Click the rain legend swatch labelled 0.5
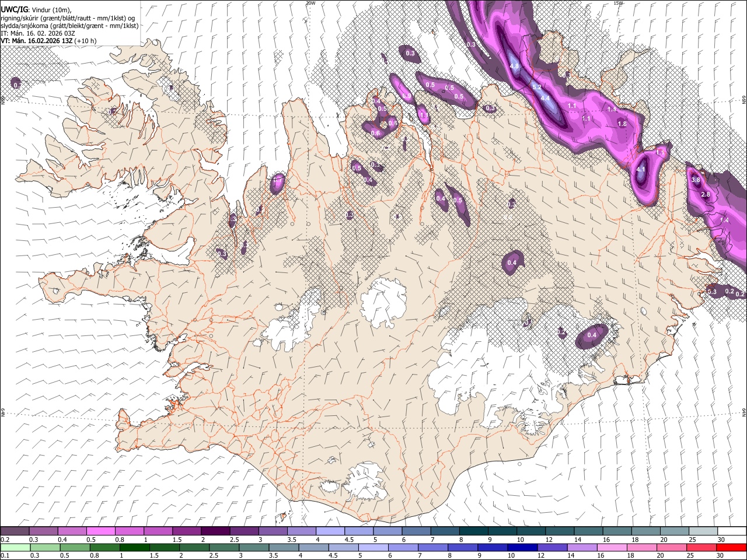This screenshot has height=560, width=747. (75, 547)
